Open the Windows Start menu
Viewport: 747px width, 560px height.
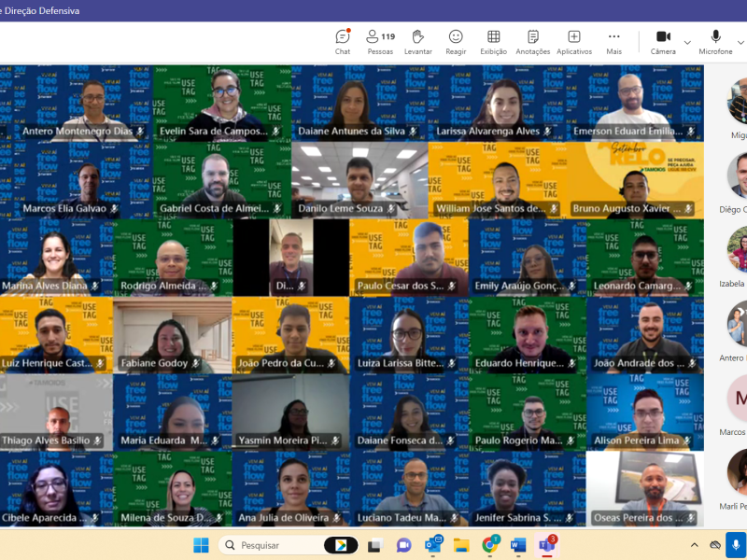click(201, 545)
